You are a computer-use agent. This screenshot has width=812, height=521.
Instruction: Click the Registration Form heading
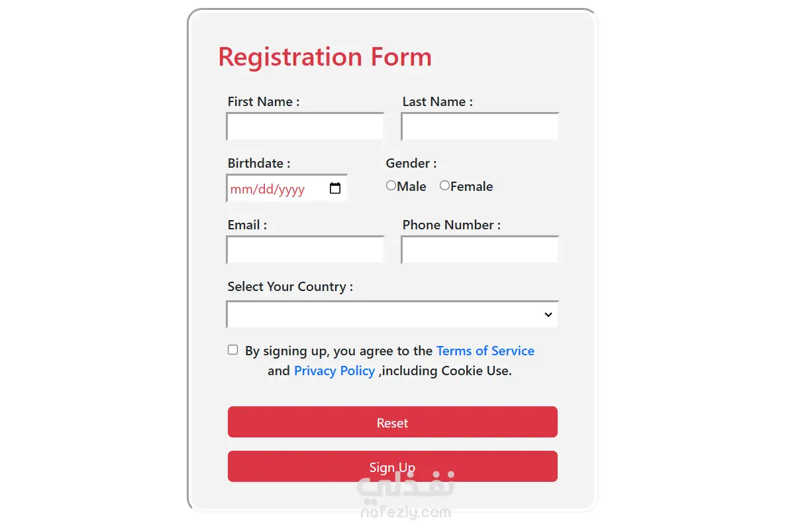tap(325, 57)
